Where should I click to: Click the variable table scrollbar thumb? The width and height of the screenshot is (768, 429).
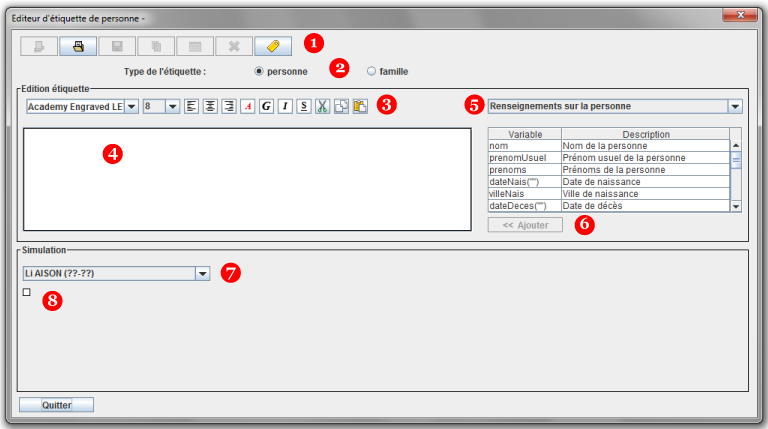[736, 160]
